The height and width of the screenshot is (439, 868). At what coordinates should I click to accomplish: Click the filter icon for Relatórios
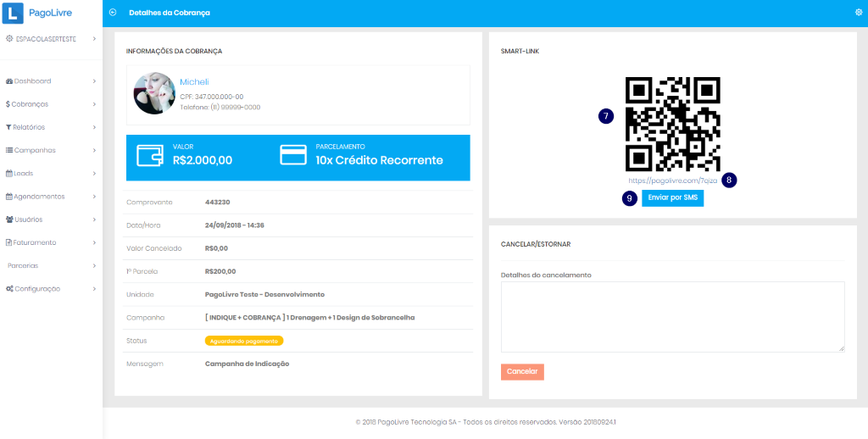[x=8, y=127]
